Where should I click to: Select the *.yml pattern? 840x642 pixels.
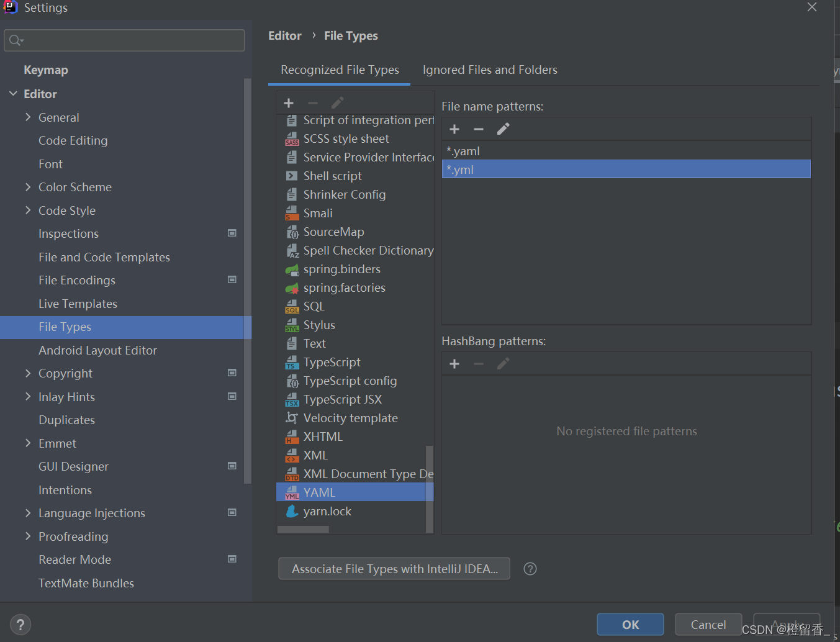tap(626, 170)
